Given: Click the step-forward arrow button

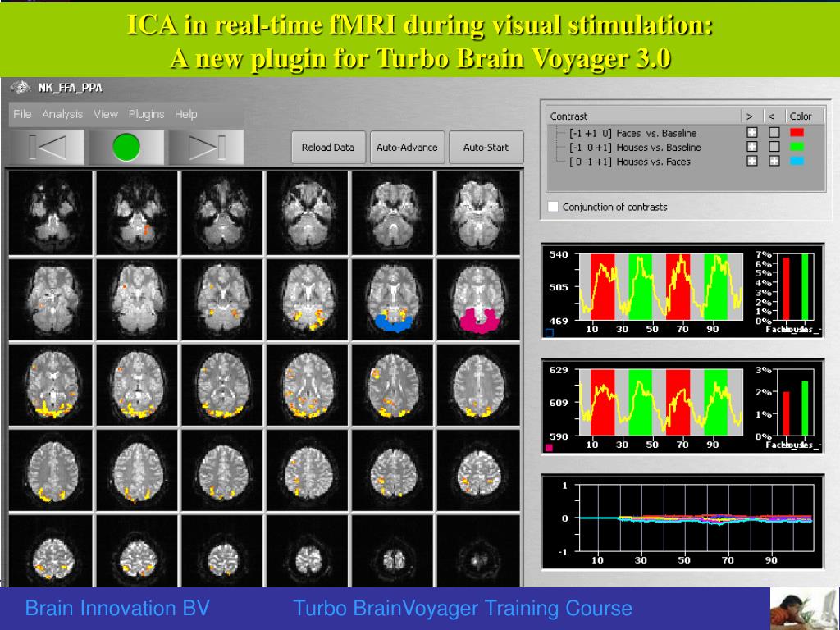Looking at the screenshot, I should [x=206, y=147].
